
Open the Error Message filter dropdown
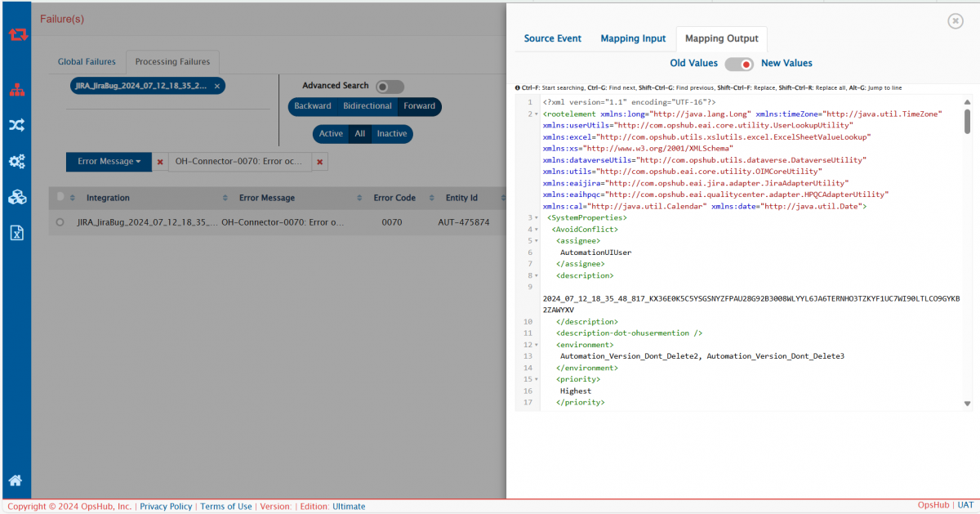pyautogui.click(x=109, y=162)
